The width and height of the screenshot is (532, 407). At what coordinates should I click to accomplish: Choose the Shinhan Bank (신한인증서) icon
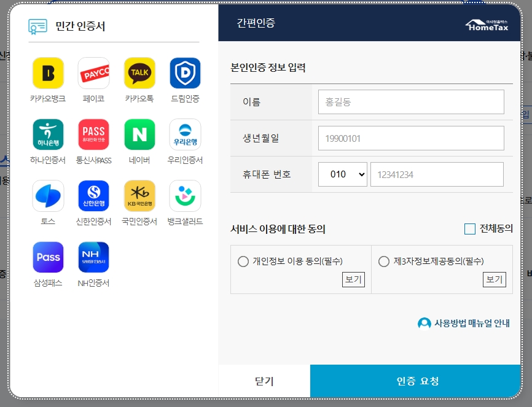pyautogui.click(x=93, y=196)
